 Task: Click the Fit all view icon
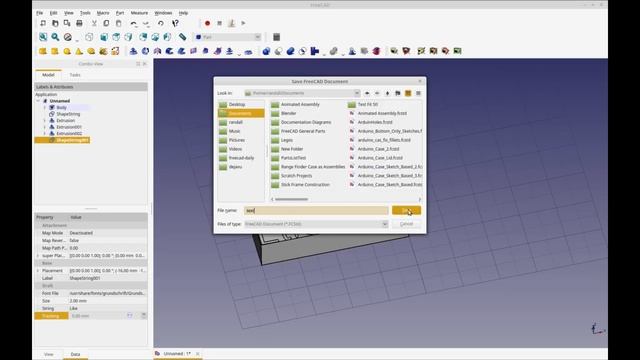(x=43, y=37)
